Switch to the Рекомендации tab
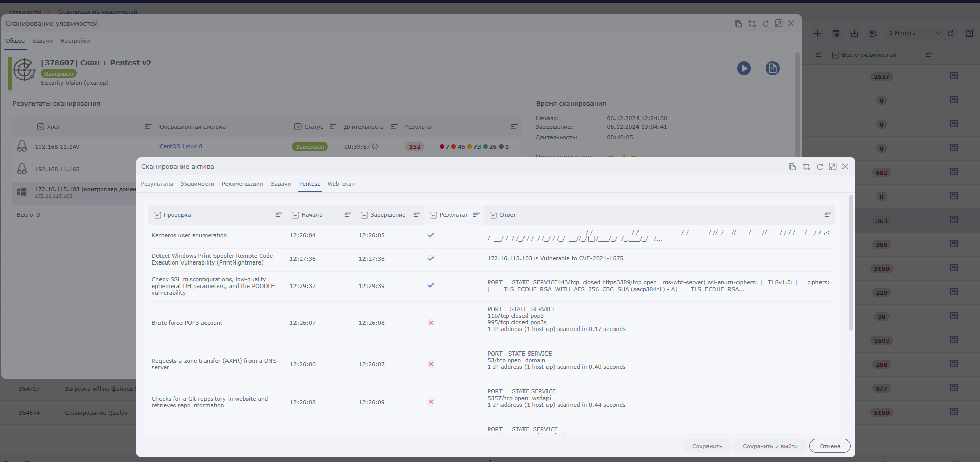 [x=242, y=184]
